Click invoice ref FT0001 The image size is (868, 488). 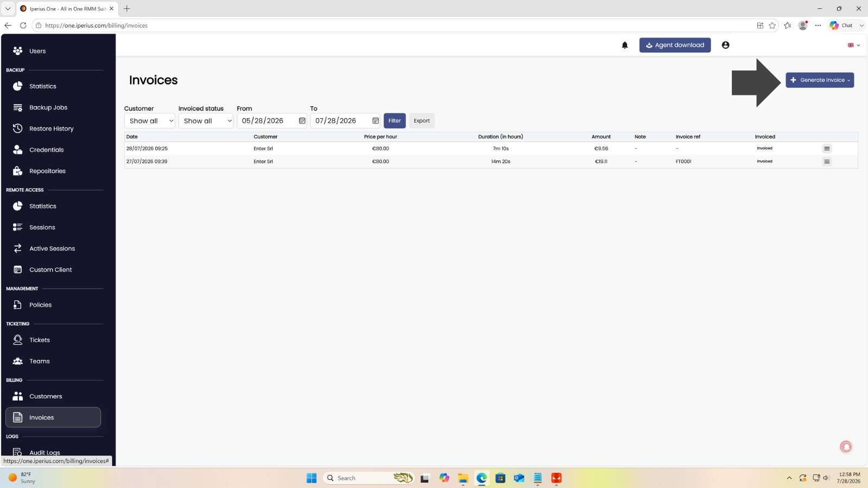[x=684, y=162]
